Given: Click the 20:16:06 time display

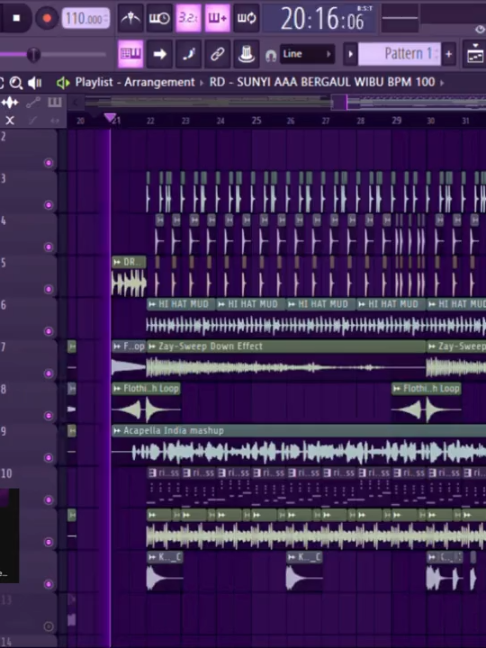Looking at the screenshot, I should (320, 19).
